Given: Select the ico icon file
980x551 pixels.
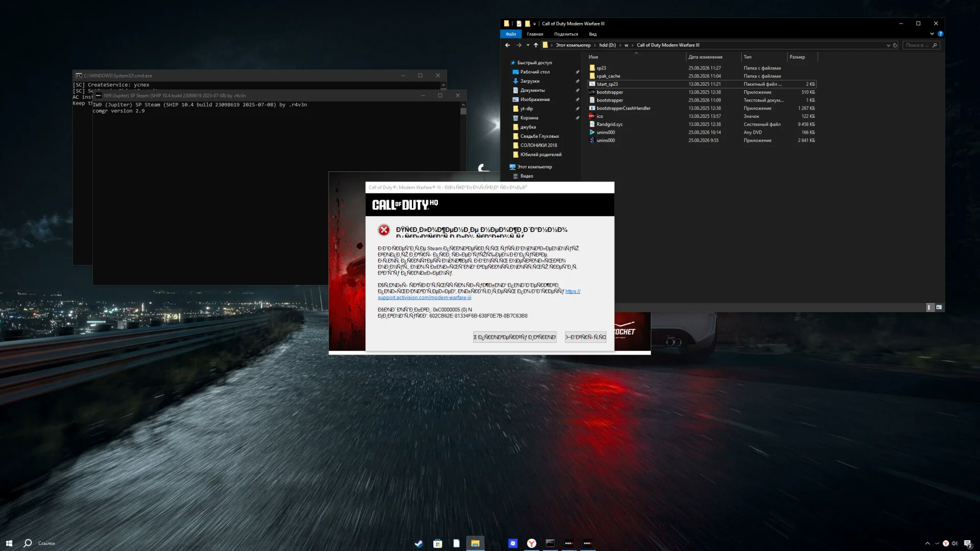Looking at the screenshot, I should pyautogui.click(x=592, y=116).
